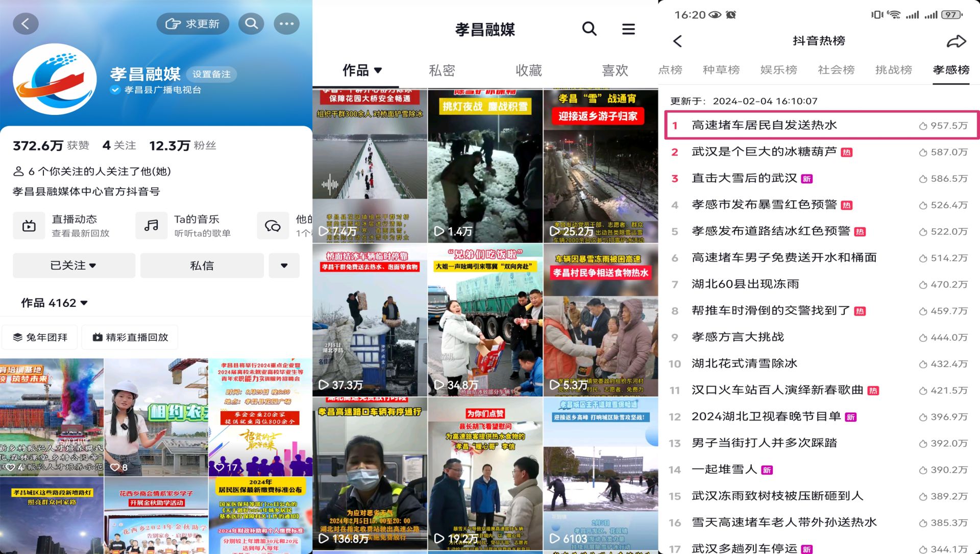The image size is (980, 554).
Task: Open 6 个你关注的人关注了他 mutual follows
Action: point(92,172)
